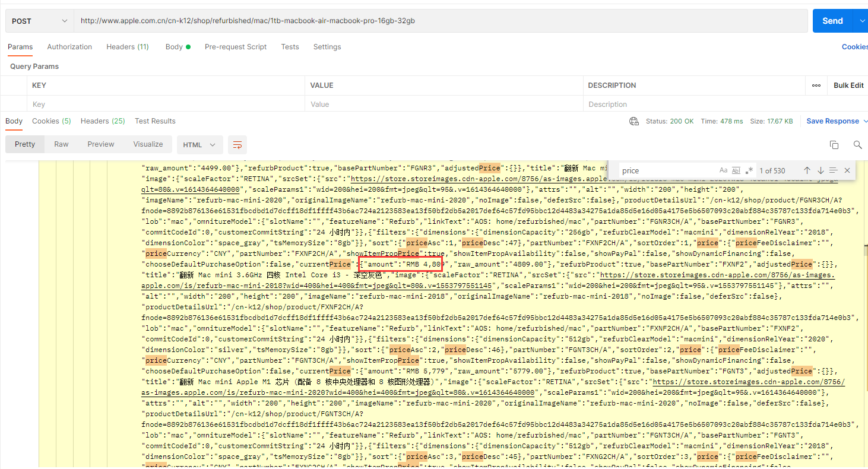Toggle the regular expression search option
868x469 pixels.
click(749, 170)
